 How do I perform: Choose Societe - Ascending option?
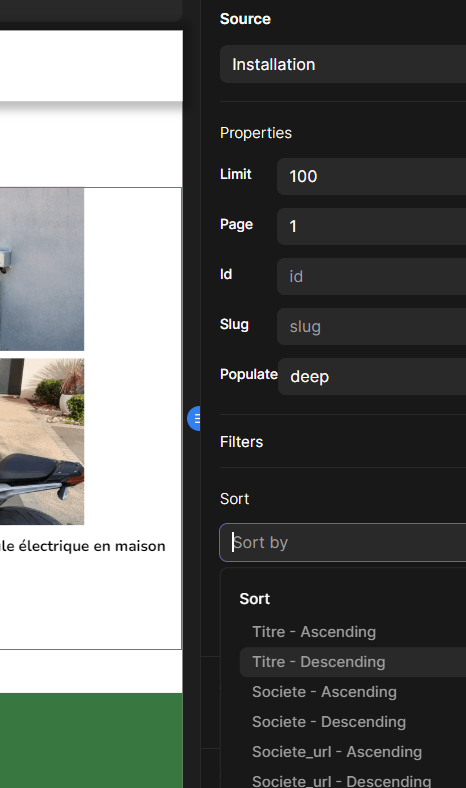(324, 692)
